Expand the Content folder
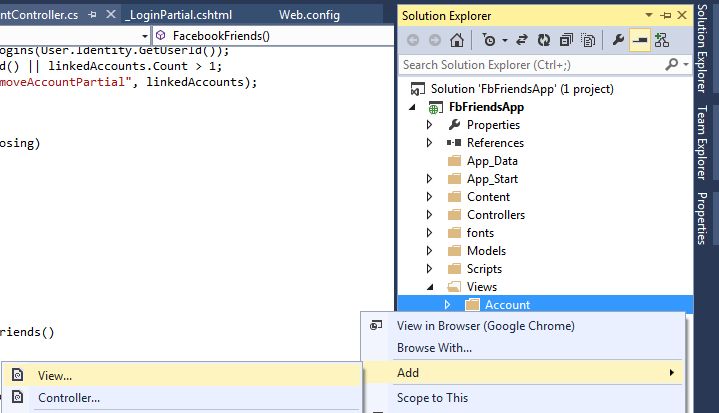 pos(429,197)
